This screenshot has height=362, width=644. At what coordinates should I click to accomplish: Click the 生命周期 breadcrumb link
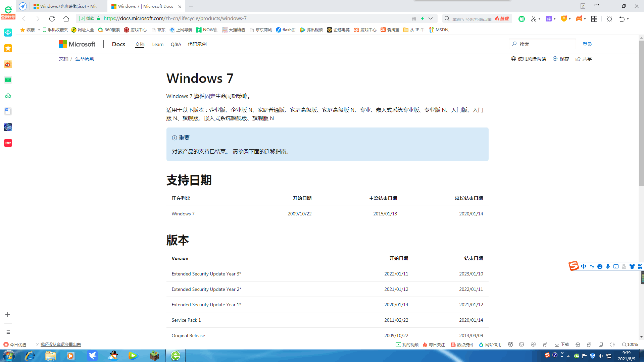pos(85,59)
